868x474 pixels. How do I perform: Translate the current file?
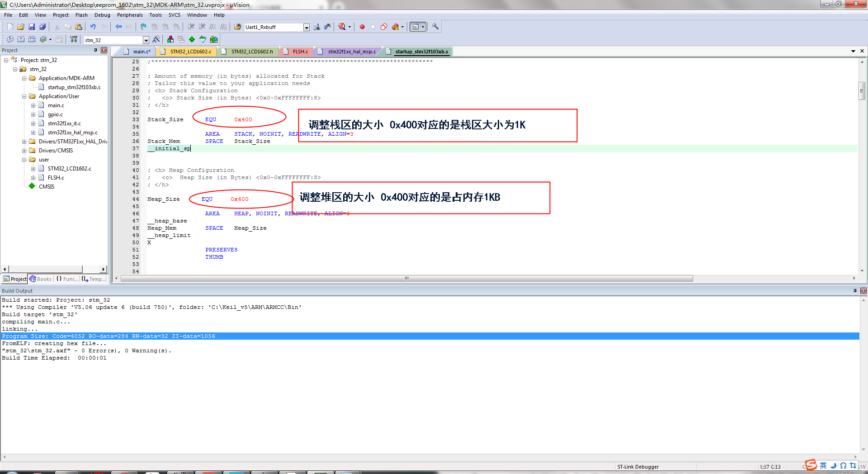pos(10,39)
